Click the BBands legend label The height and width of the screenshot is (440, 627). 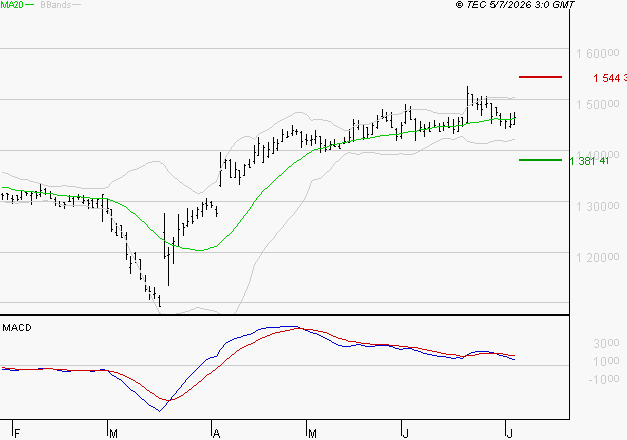56,5
